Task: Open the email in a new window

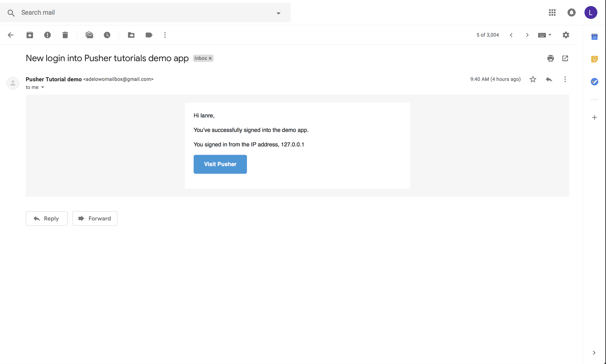Action: pyautogui.click(x=565, y=58)
